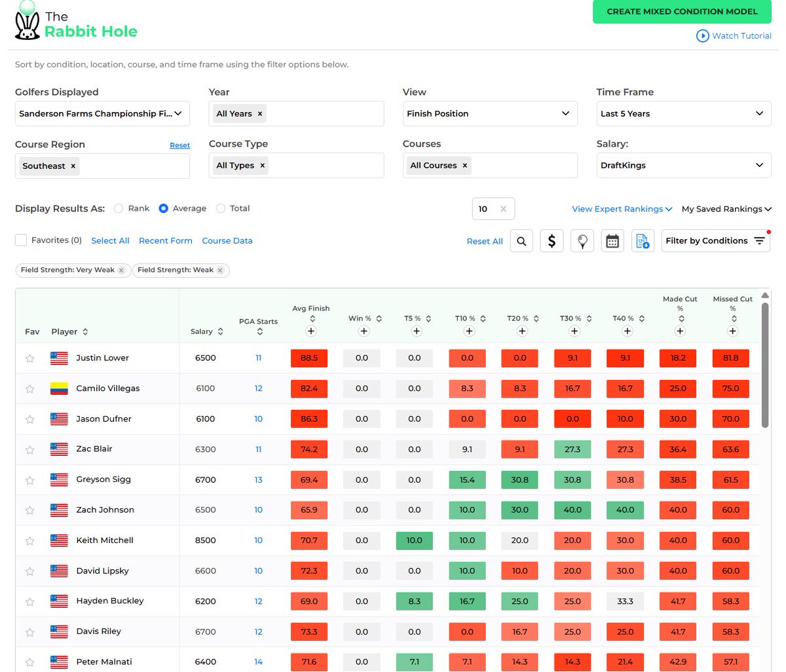Remove All Courses tag in Courses field
This screenshot has width=786, height=672.
[x=465, y=166]
